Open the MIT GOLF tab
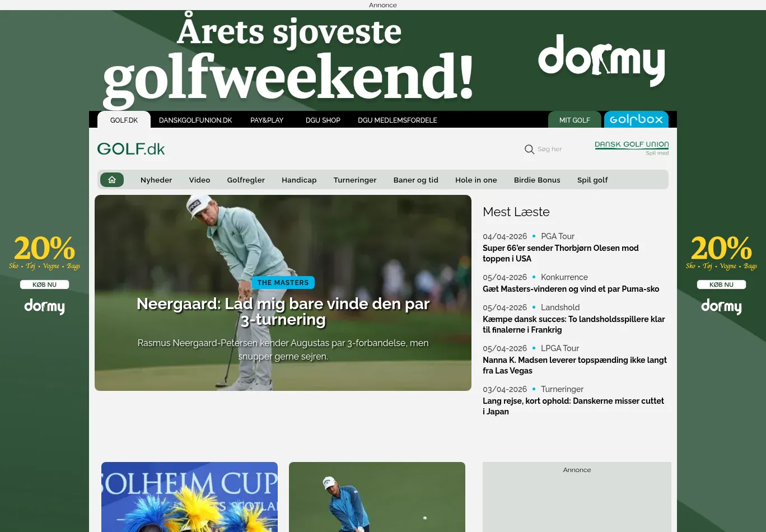Viewport: 766px width, 532px height. click(x=574, y=120)
